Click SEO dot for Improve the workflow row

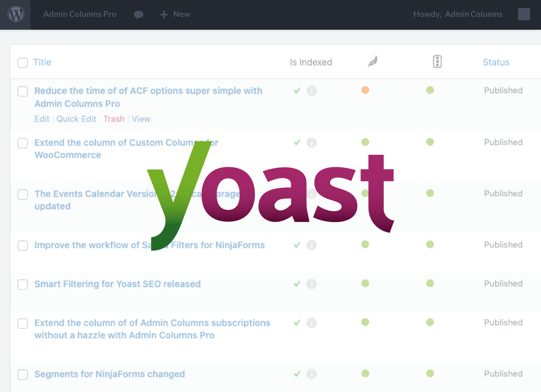[430, 244]
